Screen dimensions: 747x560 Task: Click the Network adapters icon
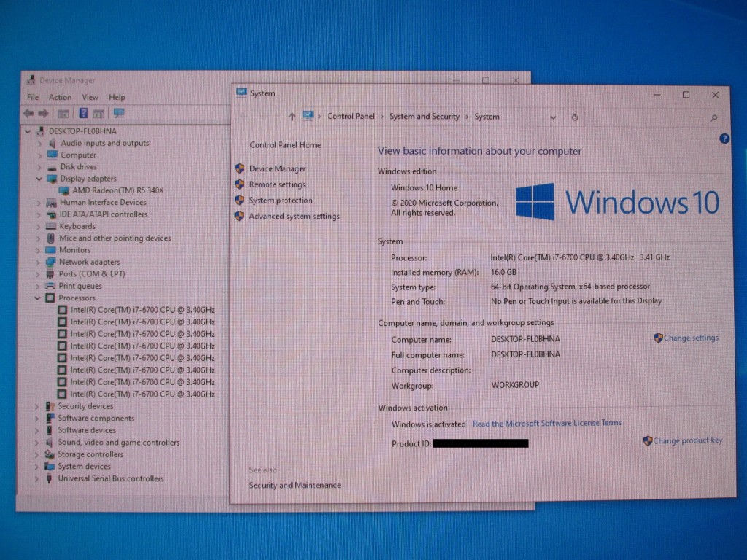(50, 262)
